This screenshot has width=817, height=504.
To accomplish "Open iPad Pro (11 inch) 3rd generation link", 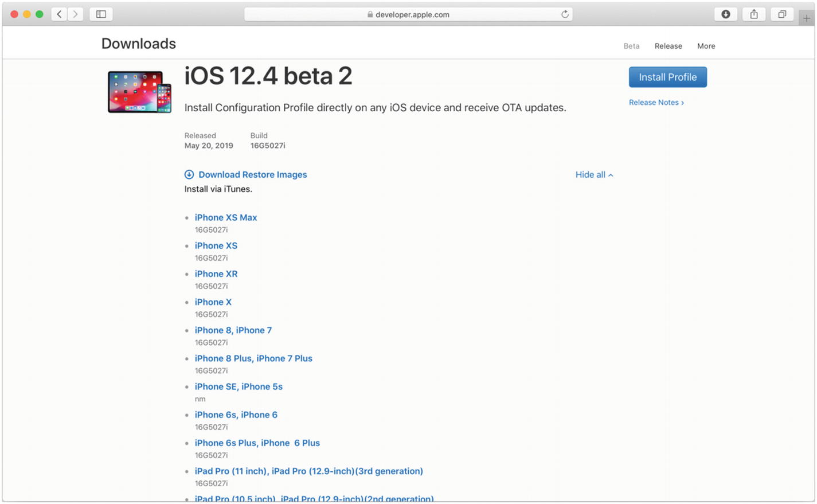I will pyautogui.click(x=309, y=471).
